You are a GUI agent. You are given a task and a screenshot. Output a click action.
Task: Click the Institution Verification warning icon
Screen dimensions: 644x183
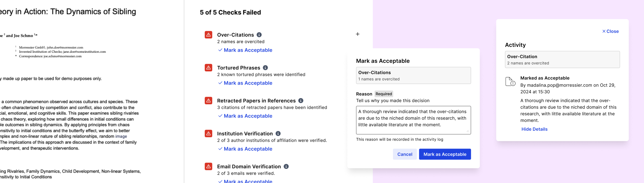coord(208,134)
